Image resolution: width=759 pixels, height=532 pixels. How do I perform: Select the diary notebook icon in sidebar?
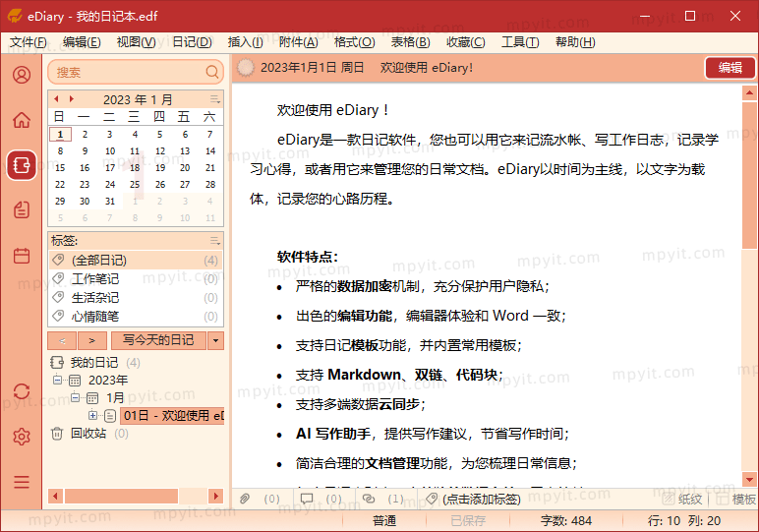pyautogui.click(x=22, y=165)
